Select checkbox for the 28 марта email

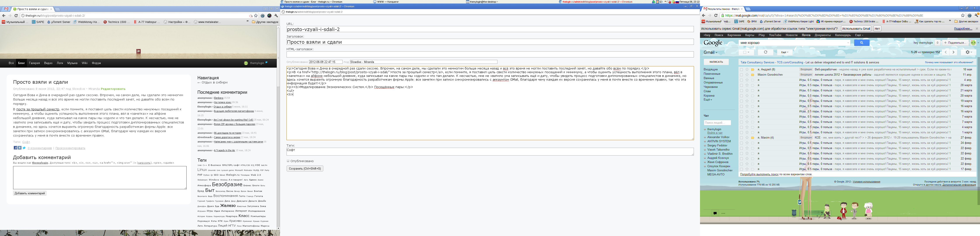(741, 85)
